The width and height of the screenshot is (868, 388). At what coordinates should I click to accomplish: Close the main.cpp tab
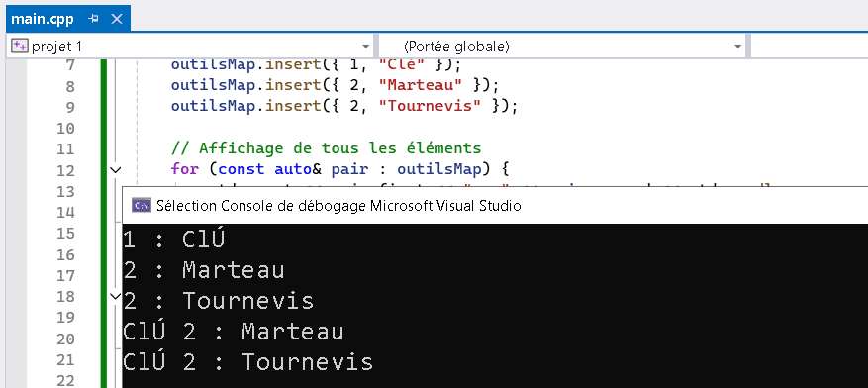pyautogui.click(x=116, y=19)
